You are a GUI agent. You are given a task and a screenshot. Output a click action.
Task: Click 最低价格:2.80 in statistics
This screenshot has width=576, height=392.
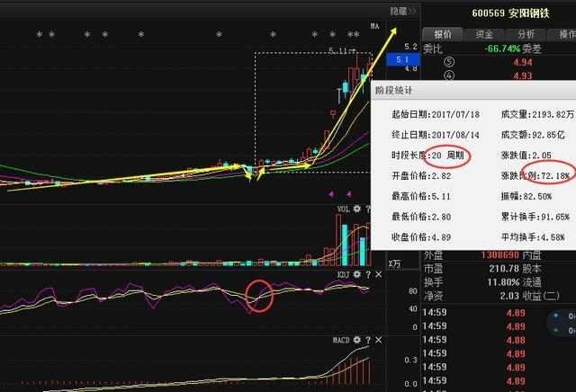(x=421, y=217)
